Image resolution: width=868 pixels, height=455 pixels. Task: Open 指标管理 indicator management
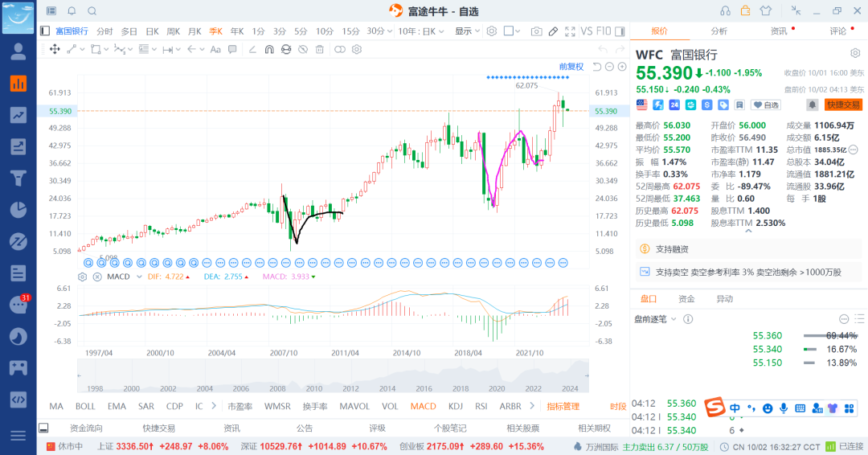[x=563, y=406]
